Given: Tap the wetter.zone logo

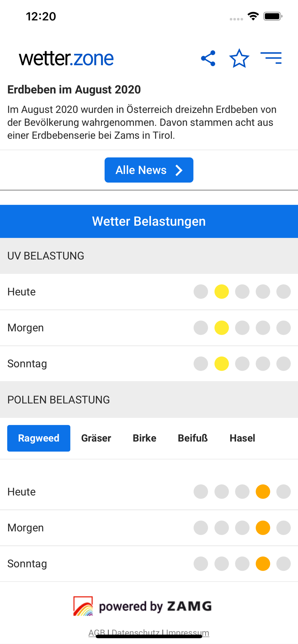Looking at the screenshot, I should pyautogui.click(x=66, y=58).
